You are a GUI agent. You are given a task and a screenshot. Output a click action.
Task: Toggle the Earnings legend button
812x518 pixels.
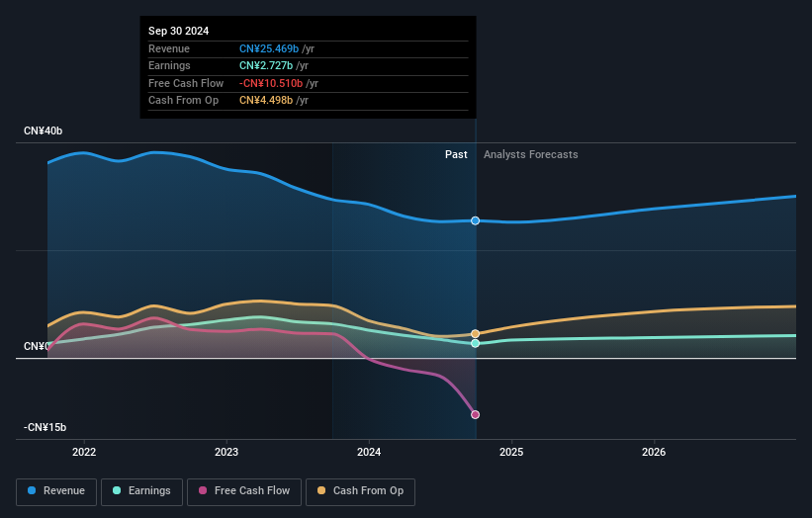pos(141,491)
